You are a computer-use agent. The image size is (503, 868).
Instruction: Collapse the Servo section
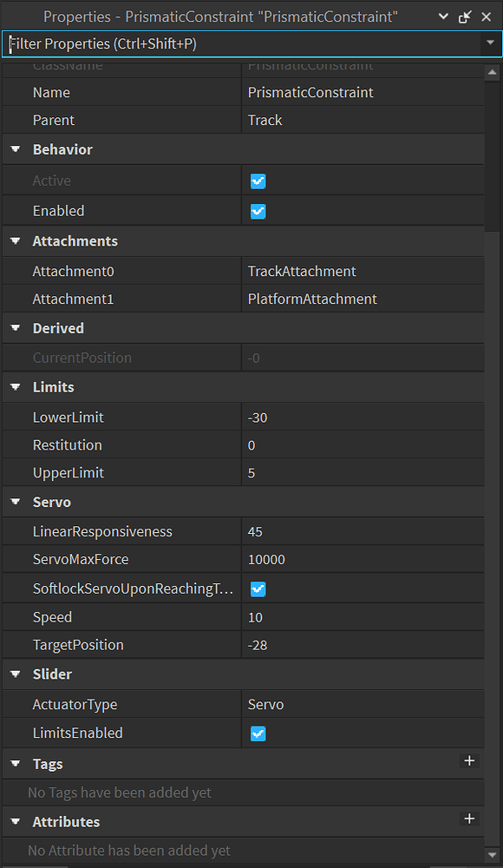(x=14, y=501)
